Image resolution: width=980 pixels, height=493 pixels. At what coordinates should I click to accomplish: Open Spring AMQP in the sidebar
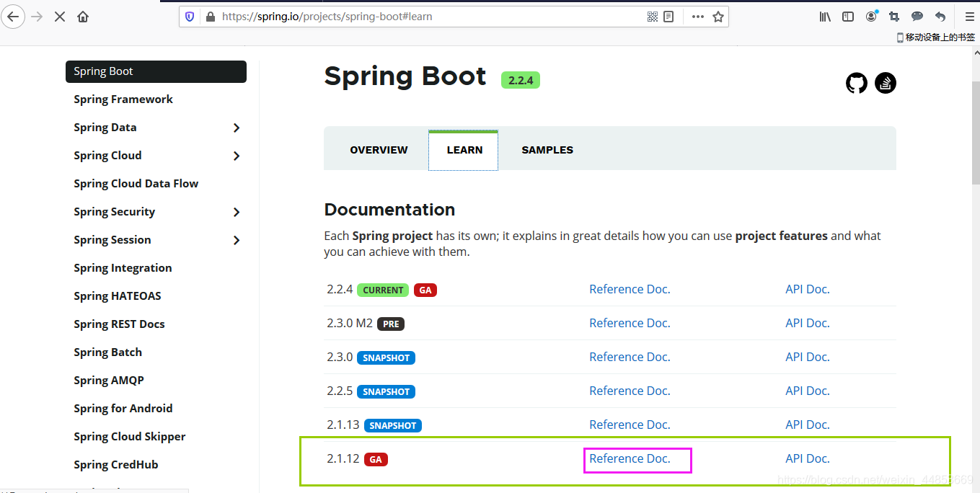click(x=109, y=381)
